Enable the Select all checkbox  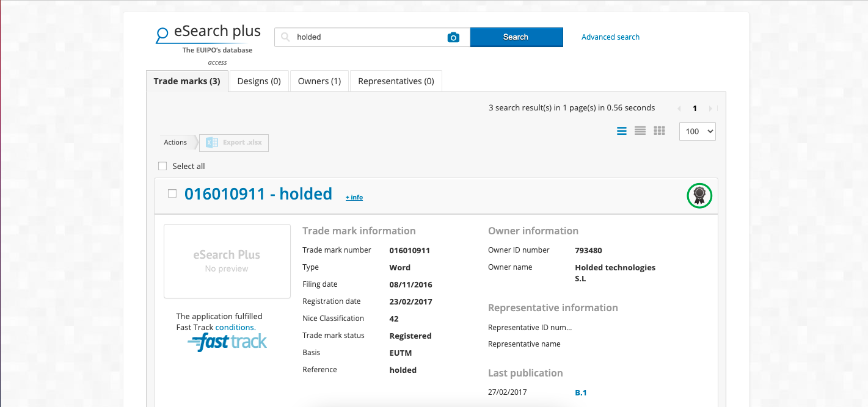(162, 165)
